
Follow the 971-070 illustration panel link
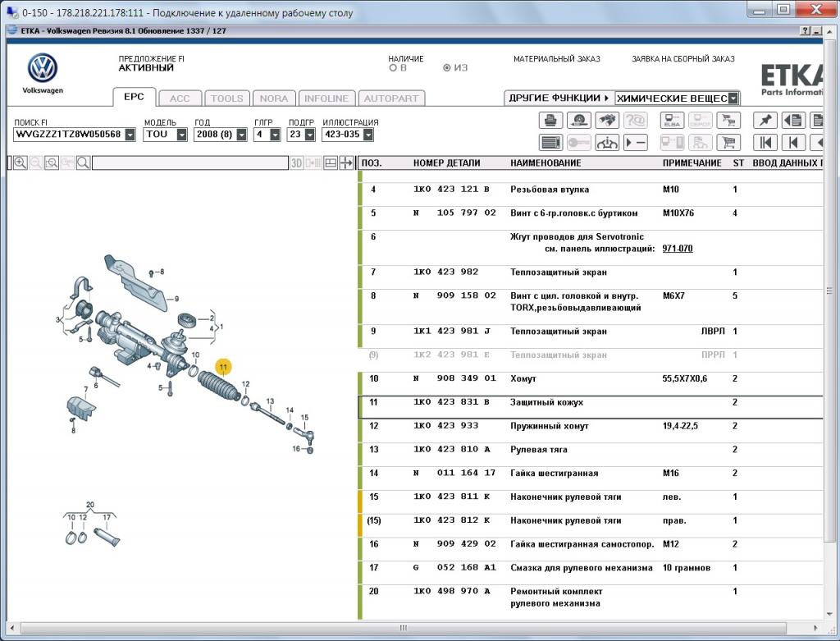click(x=677, y=249)
